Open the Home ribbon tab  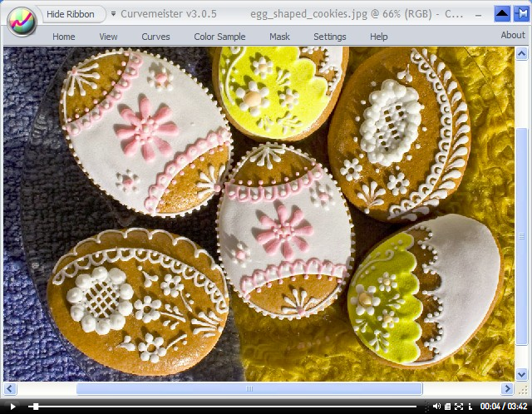[64, 37]
